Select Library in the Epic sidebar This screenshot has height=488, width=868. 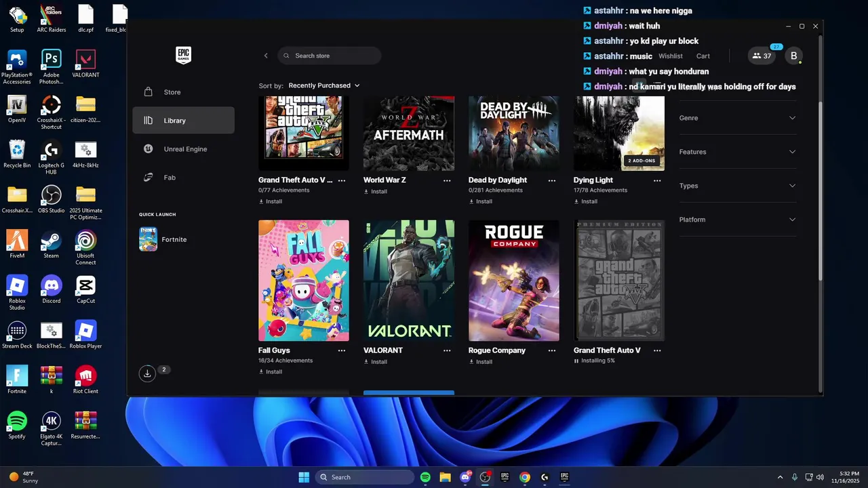click(183, 121)
